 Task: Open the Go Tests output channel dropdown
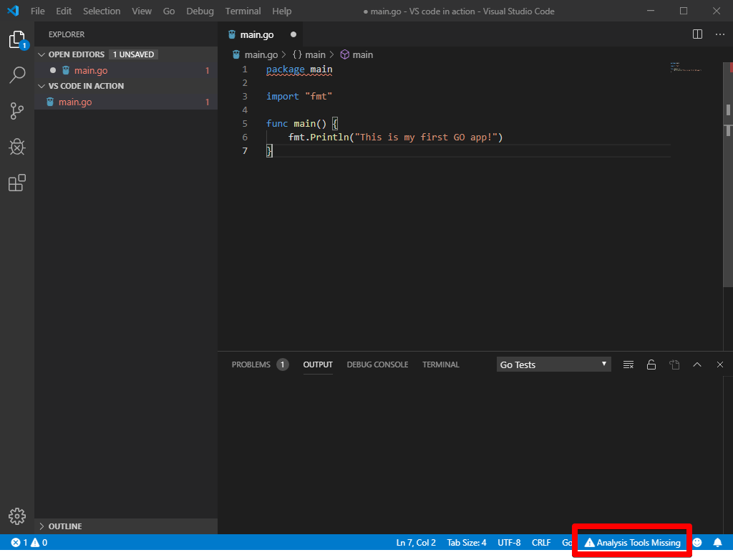click(x=553, y=364)
